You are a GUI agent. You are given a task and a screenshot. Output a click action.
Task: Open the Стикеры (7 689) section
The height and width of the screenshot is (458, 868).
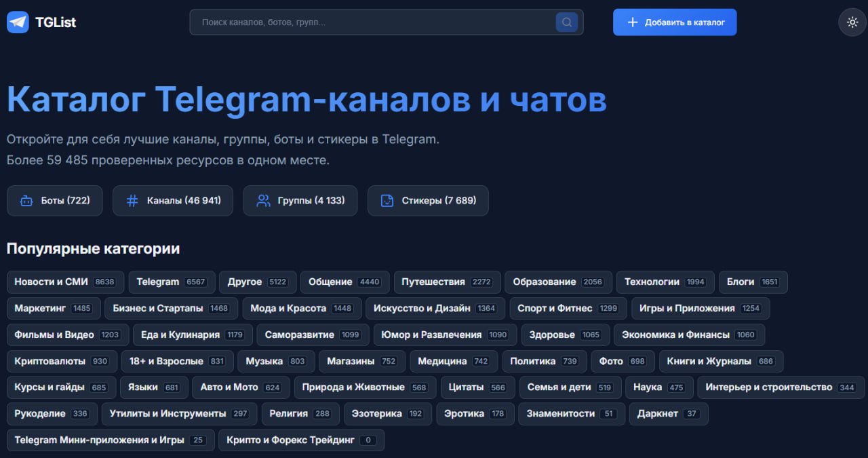pos(428,201)
